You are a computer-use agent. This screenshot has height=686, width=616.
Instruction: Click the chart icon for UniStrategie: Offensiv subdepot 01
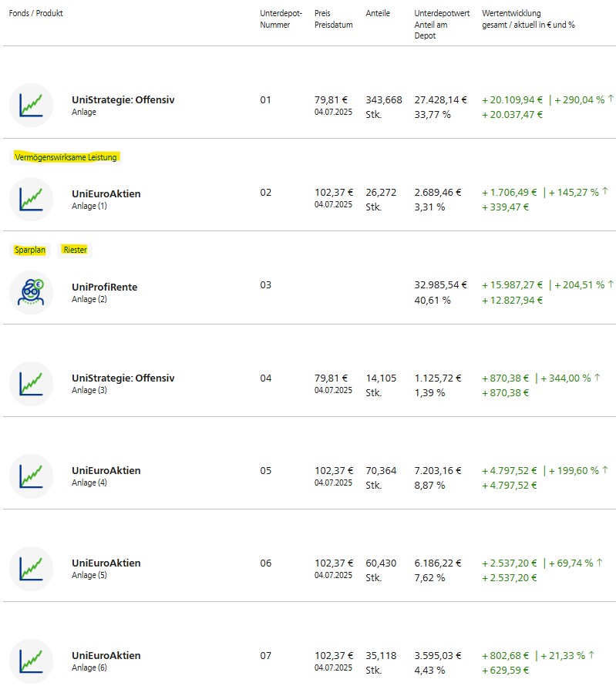[31, 106]
